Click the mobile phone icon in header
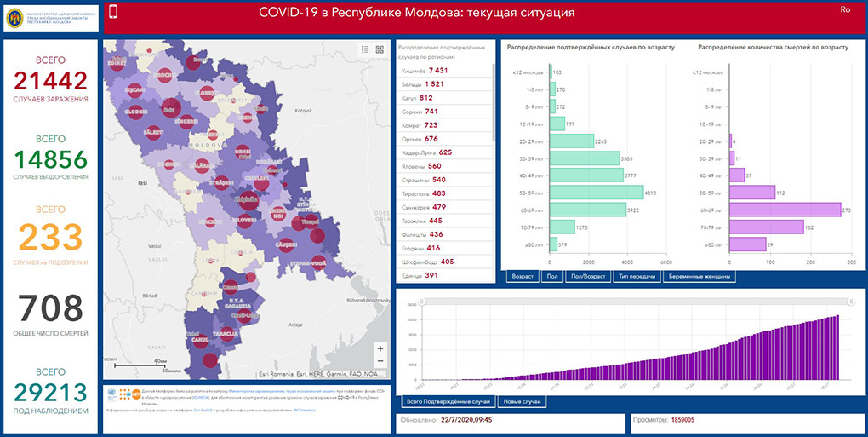868x437 pixels. click(113, 12)
